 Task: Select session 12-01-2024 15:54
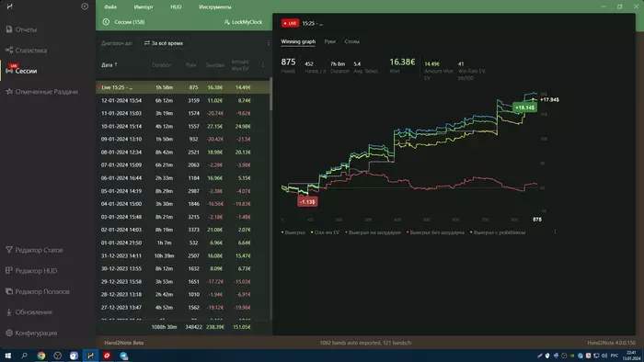pos(183,100)
